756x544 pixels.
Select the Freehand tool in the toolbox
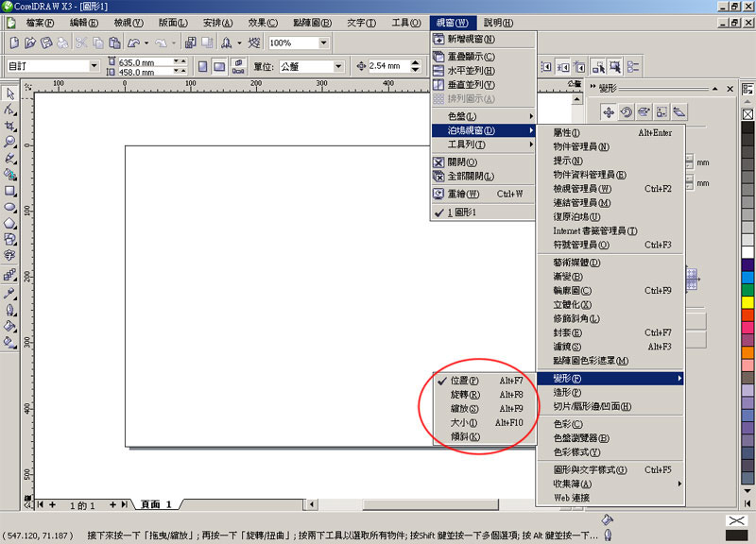click(x=9, y=159)
